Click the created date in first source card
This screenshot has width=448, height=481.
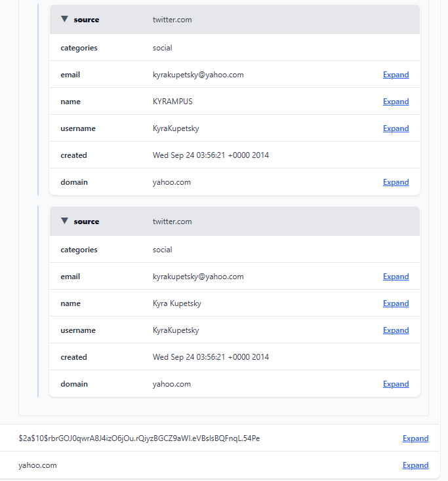(211, 155)
